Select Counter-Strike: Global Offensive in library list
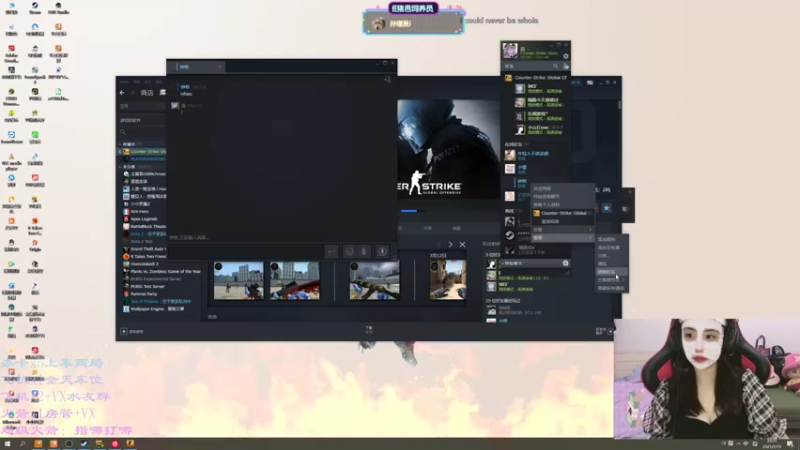The image size is (800, 450). tap(144, 152)
